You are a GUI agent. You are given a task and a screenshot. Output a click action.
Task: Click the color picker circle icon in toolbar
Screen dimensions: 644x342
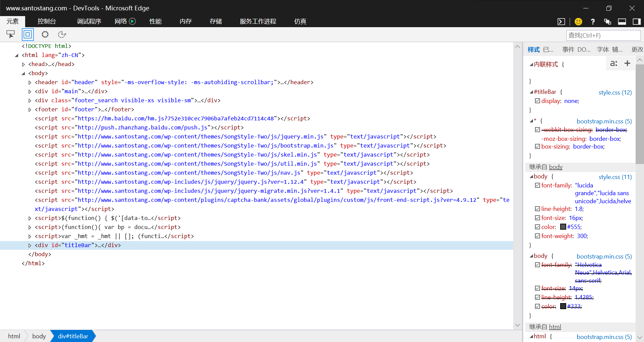click(x=45, y=34)
